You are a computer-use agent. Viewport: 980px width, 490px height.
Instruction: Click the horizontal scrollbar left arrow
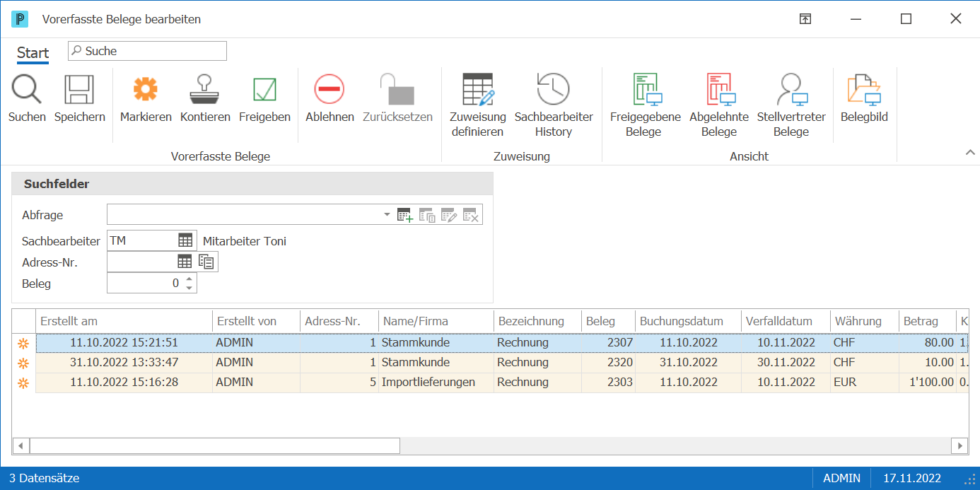coord(21,445)
